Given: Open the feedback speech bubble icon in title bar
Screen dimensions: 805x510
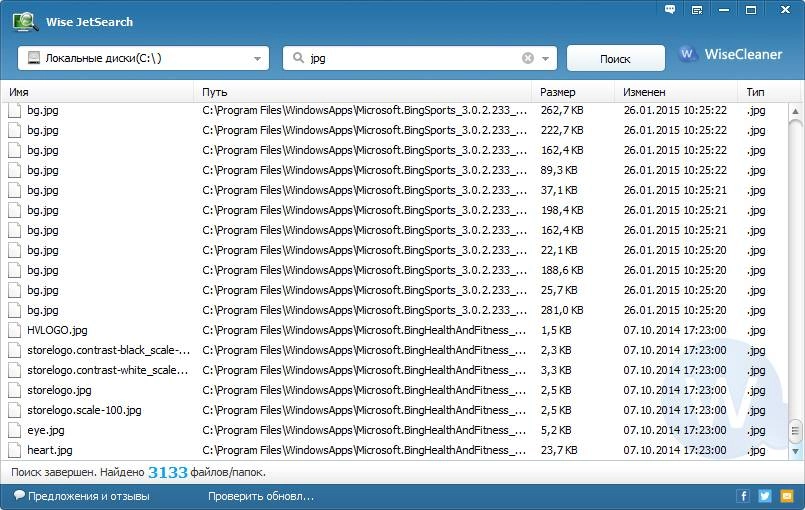Looking at the screenshot, I should (670, 9).
